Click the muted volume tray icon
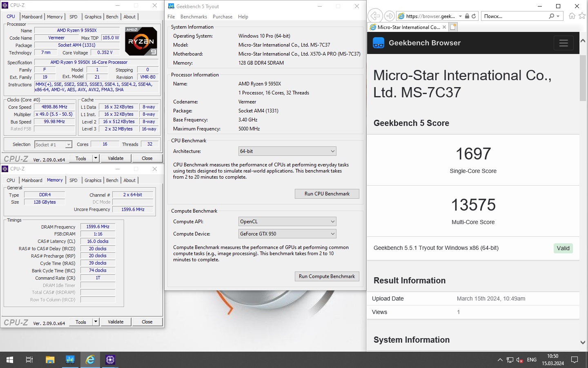The height and width of the screenshot is (368, 588). coord(520,360)
